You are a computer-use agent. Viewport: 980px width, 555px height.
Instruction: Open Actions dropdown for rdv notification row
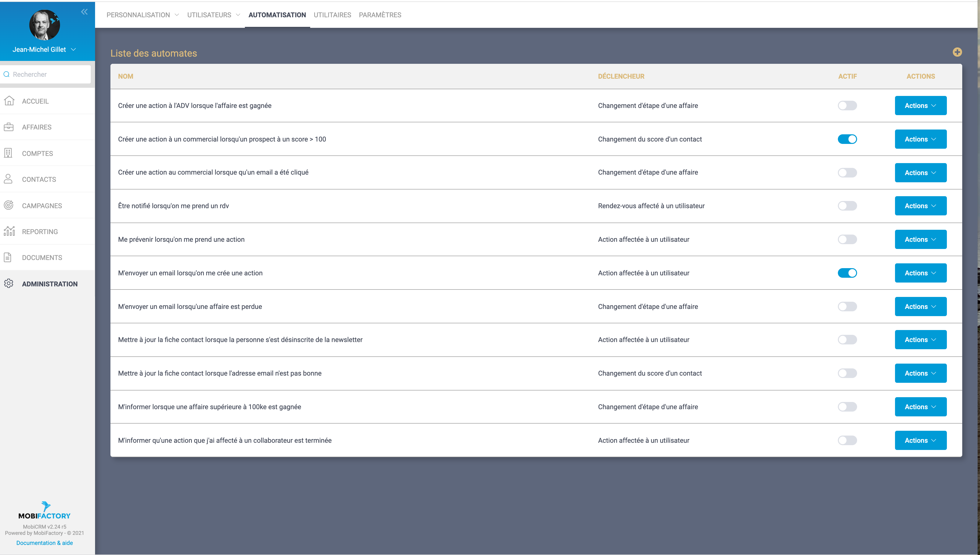click(920, 206)
